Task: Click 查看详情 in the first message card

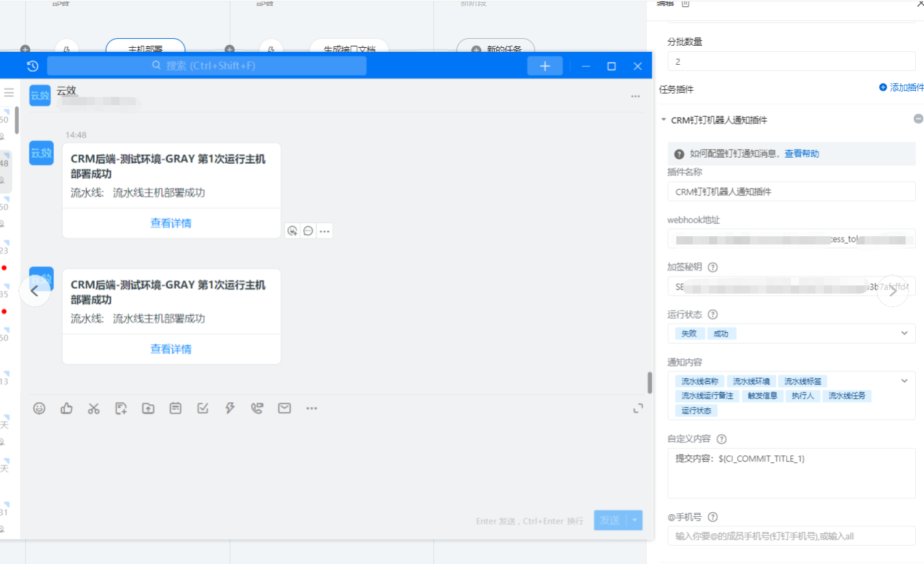Action: click(171, 223)
